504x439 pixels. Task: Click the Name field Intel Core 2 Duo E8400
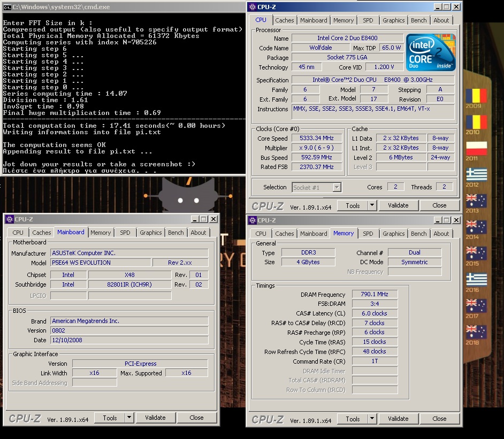click(x=347, y=38)
